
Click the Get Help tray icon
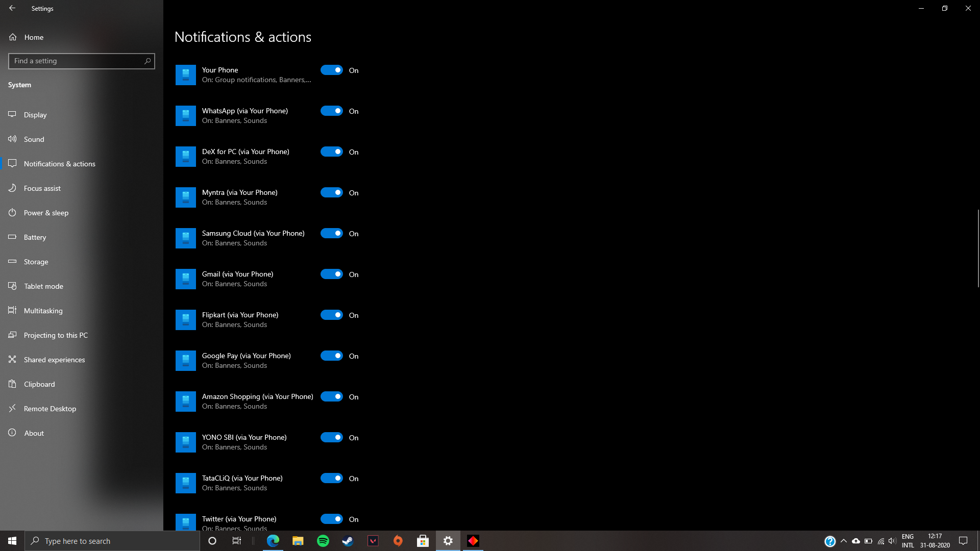coord(830,541)
